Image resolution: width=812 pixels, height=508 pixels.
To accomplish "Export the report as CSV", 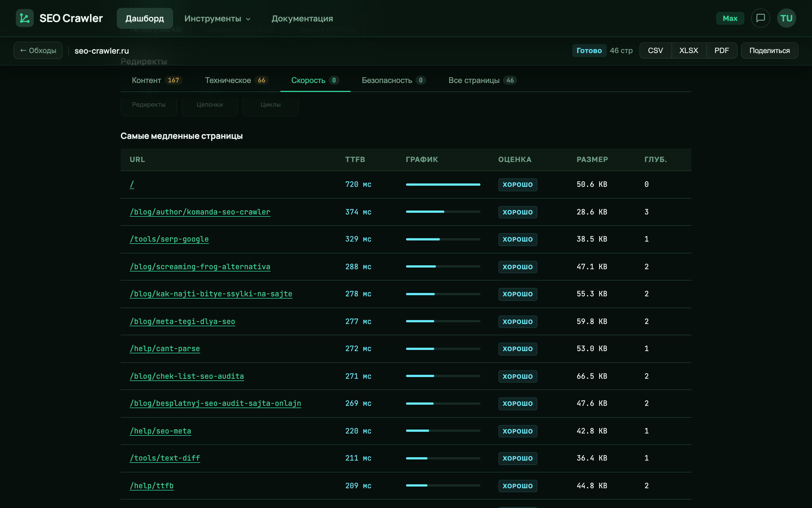I will pyautogui.click(x=655, y=51).
